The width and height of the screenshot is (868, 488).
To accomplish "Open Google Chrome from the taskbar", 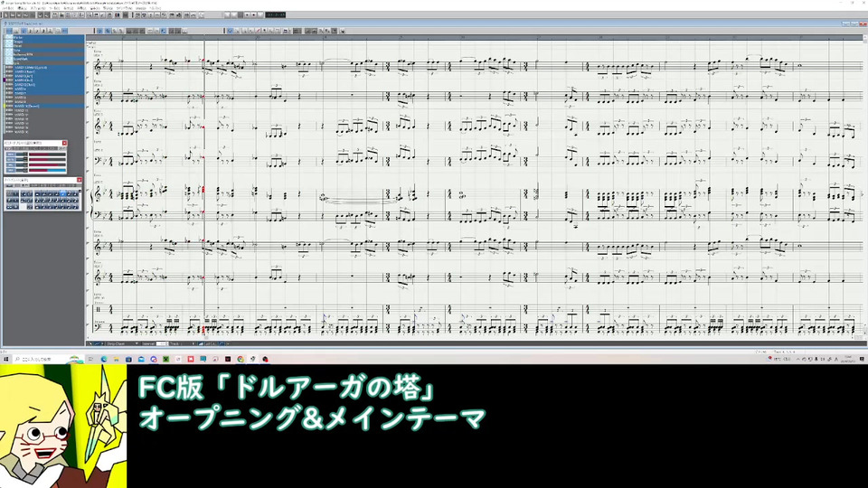I will coord(241,359).
